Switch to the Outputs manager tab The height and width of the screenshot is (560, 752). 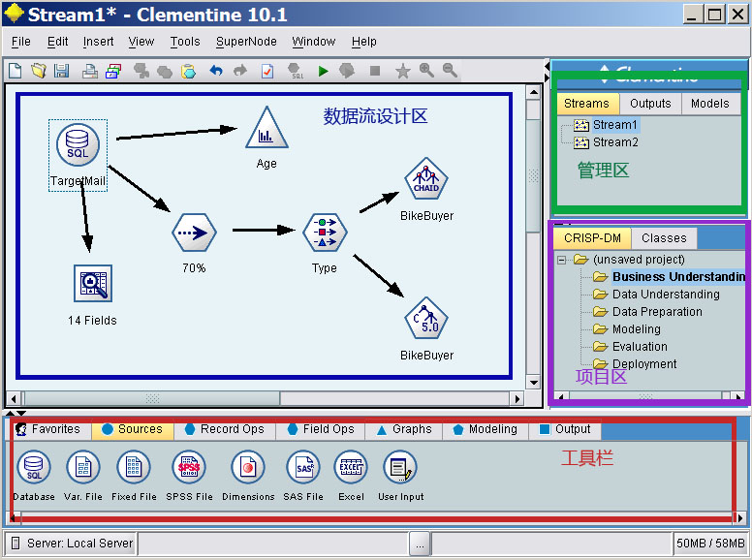[650, 104]
